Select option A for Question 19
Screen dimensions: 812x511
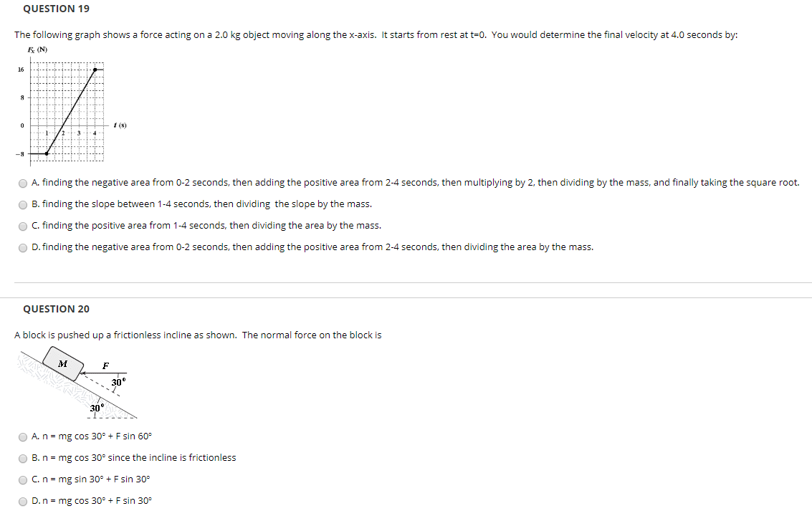23,183
